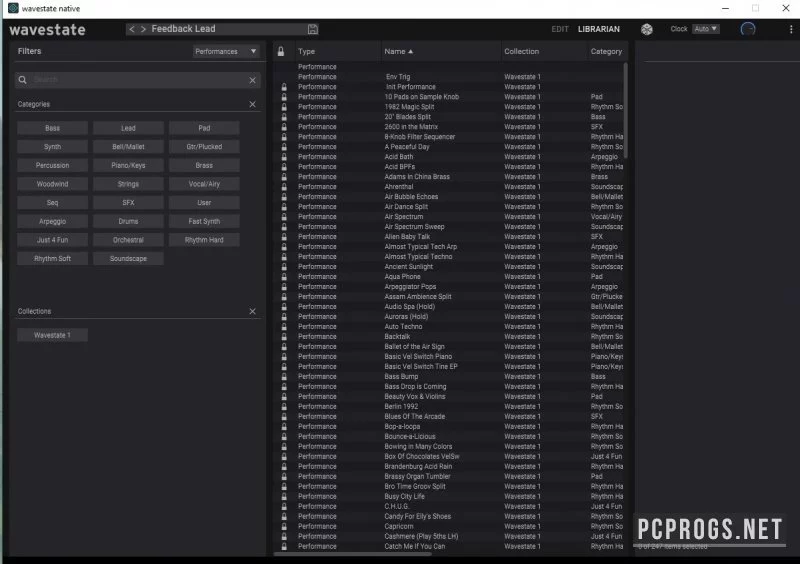
Task: Filter by Lead category
Action: [128, 128]
